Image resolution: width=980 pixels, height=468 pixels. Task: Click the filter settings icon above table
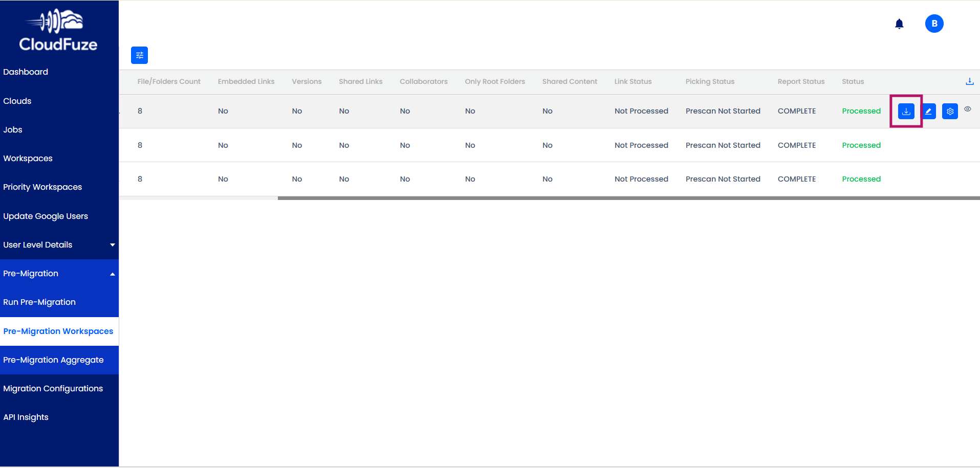(139, 55)
